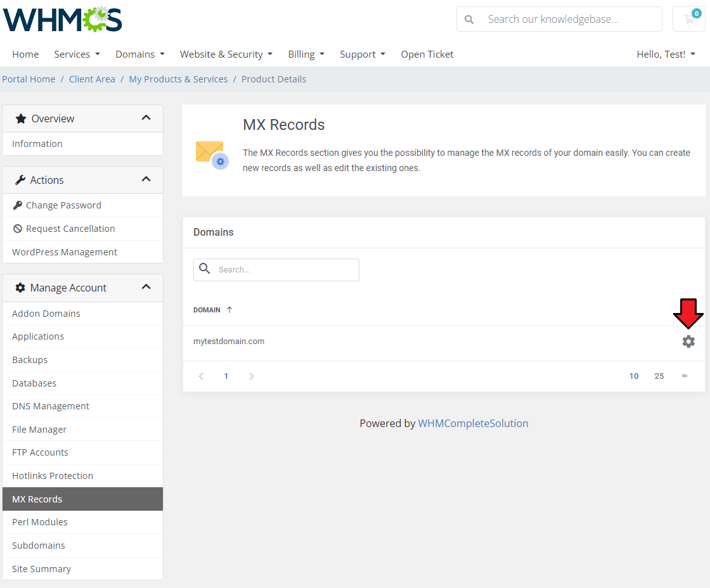Screen dimensions: 710x588
Task: Open Subdomains in sidebar
Action: [x=83, y=546]
